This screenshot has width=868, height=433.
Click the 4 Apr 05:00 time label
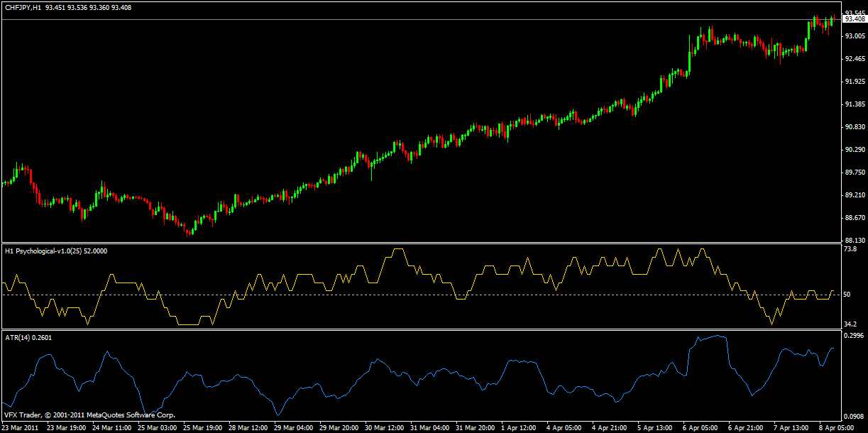563,428
